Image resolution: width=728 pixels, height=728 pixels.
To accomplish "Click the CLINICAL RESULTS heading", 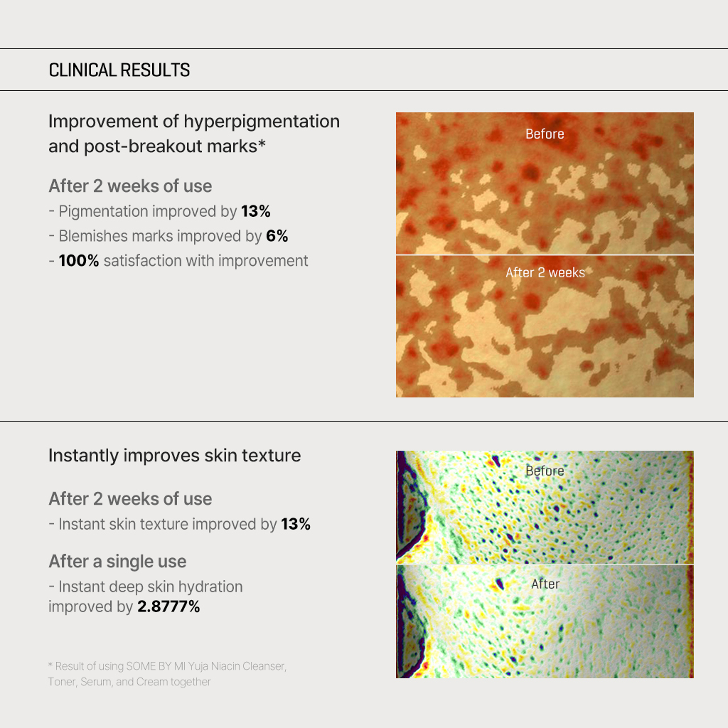I will tap(119, 70).
